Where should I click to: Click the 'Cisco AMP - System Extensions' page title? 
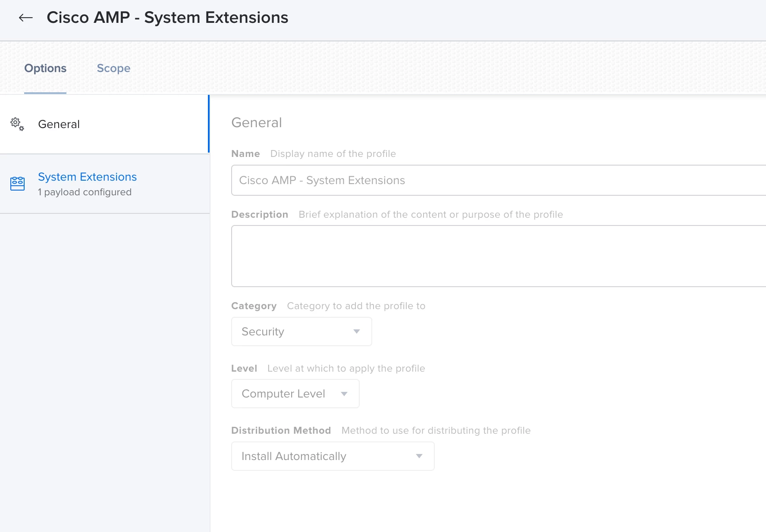point(167,18)
